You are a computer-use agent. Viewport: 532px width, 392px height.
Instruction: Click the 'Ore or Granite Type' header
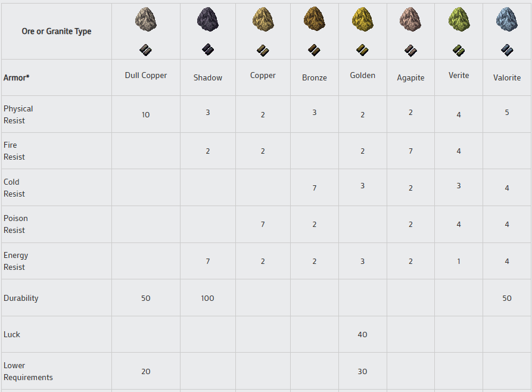57,31
